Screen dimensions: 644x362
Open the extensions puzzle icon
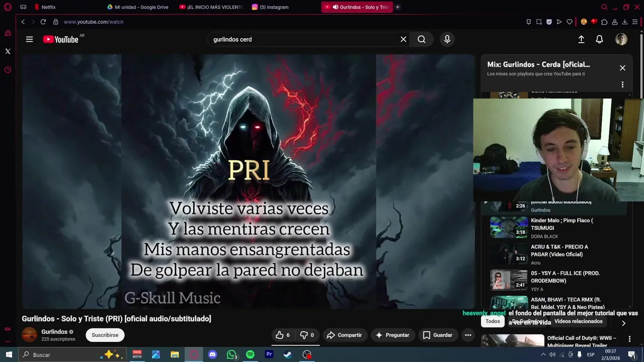pyautogui.click(x=604, y=22)
